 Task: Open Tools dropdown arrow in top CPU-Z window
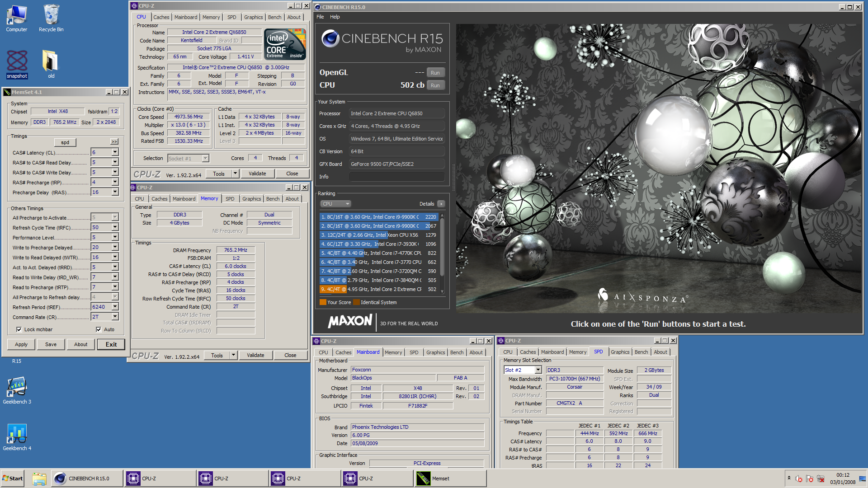click(x=235, y=174)
